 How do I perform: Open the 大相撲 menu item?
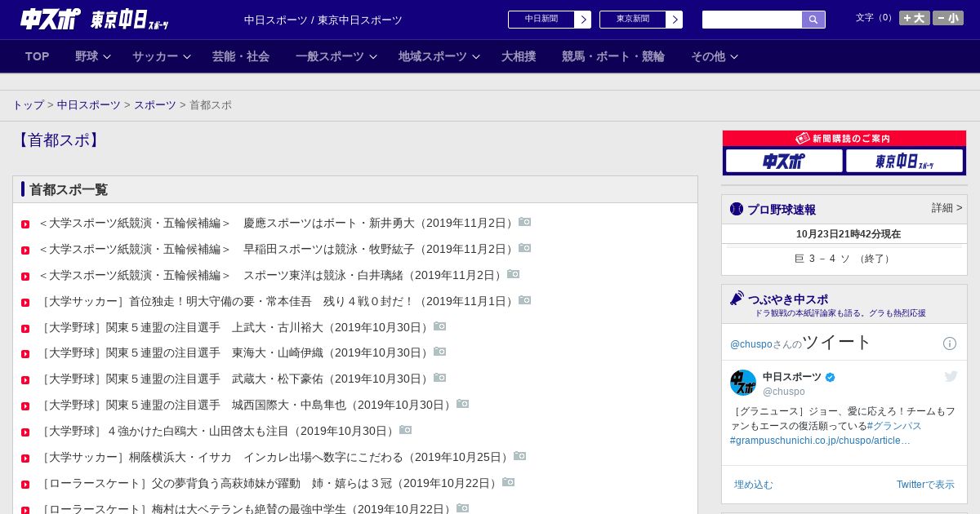coord(519,56)
